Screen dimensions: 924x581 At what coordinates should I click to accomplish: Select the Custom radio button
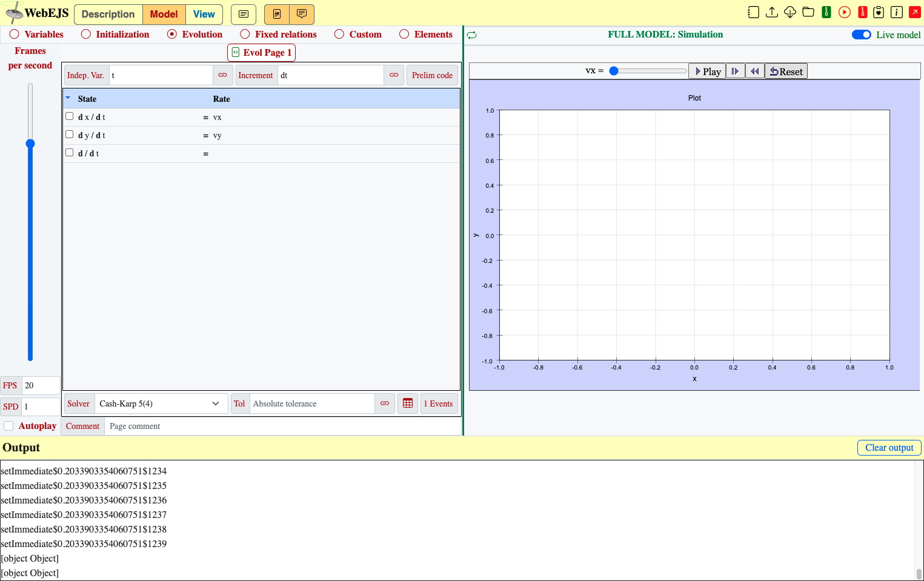coord(339,34)
